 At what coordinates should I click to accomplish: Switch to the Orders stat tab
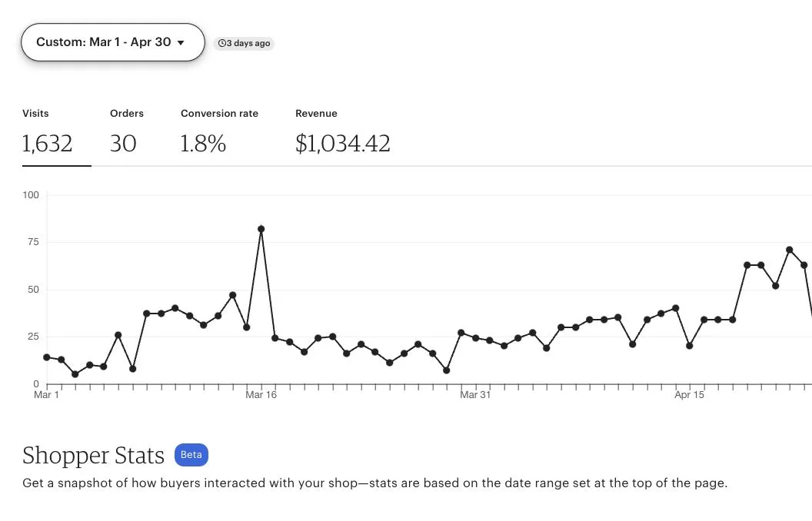pyautogui.click(x=126, y=132)
